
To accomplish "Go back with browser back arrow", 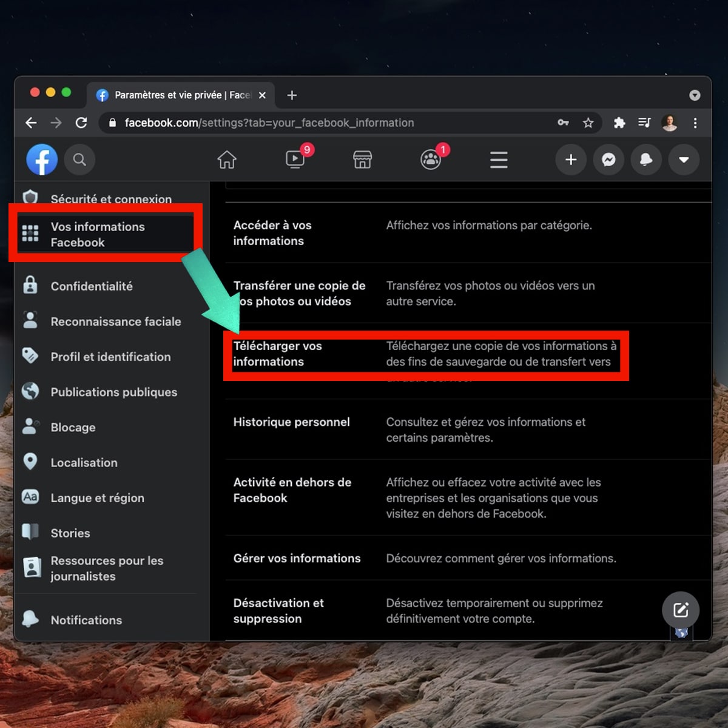I will click(32, 123).
